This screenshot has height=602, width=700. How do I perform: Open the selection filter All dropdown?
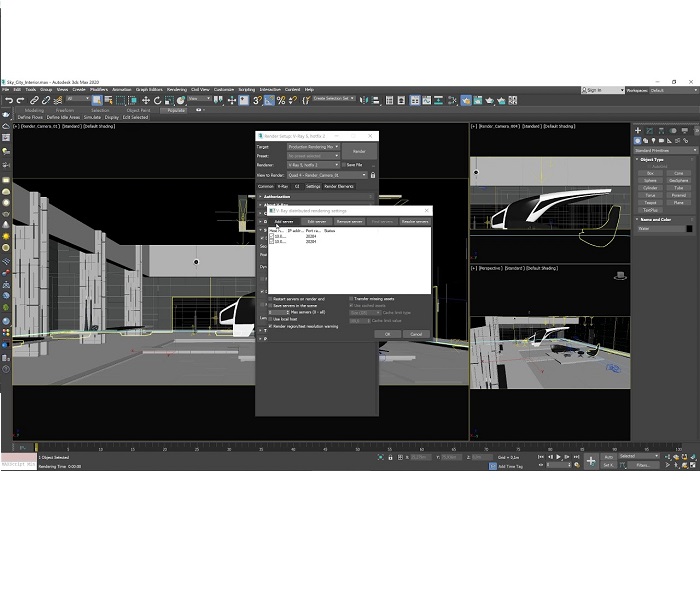coord(78,99)
